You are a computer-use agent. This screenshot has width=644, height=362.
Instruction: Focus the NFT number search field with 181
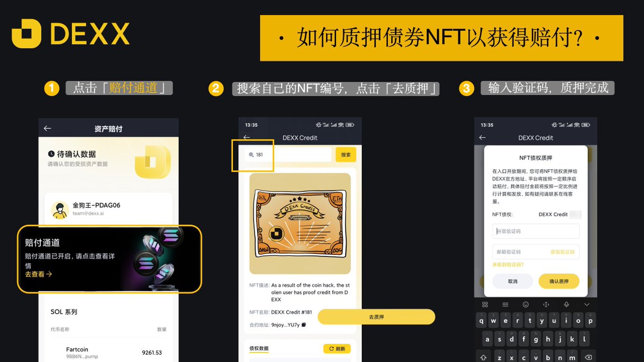(x=287, y=154)
